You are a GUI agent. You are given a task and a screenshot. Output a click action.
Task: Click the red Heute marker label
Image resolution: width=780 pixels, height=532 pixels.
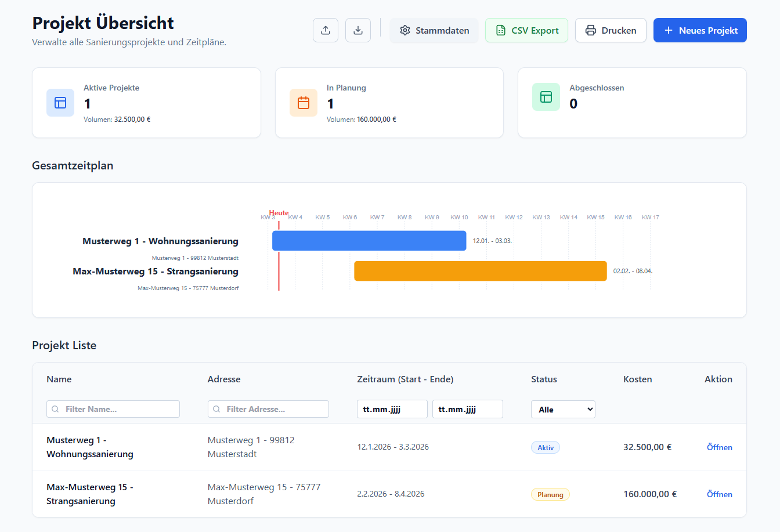tap(279, 213)
